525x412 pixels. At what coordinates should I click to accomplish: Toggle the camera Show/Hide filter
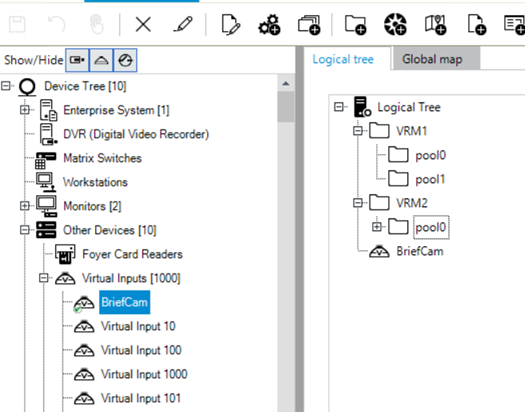[x=77, y=60]
